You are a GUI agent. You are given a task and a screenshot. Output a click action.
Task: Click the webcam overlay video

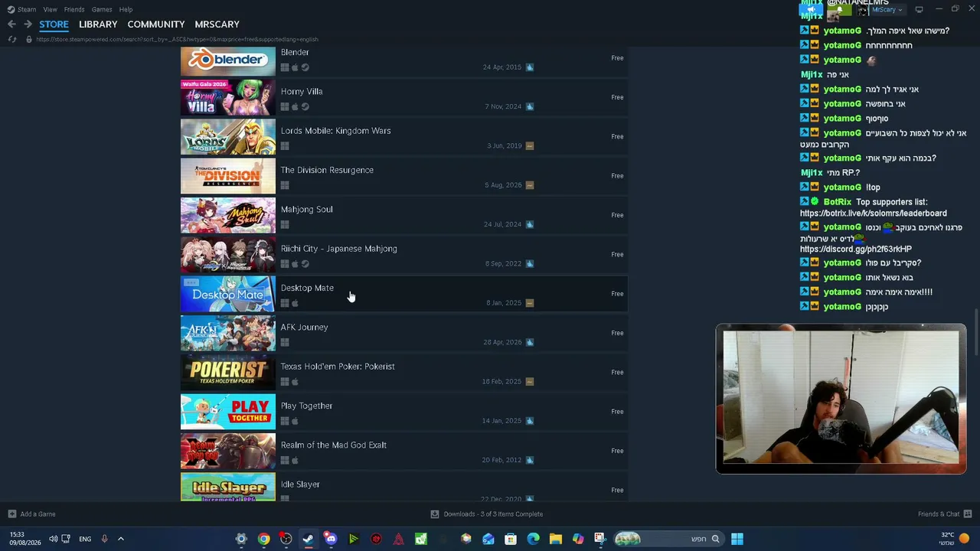click(x=841, y=399)
